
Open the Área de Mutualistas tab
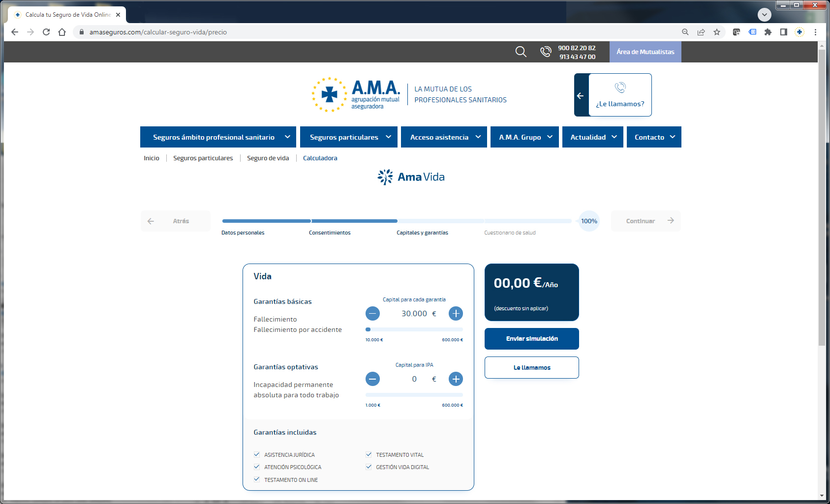(x=645, y=52)
